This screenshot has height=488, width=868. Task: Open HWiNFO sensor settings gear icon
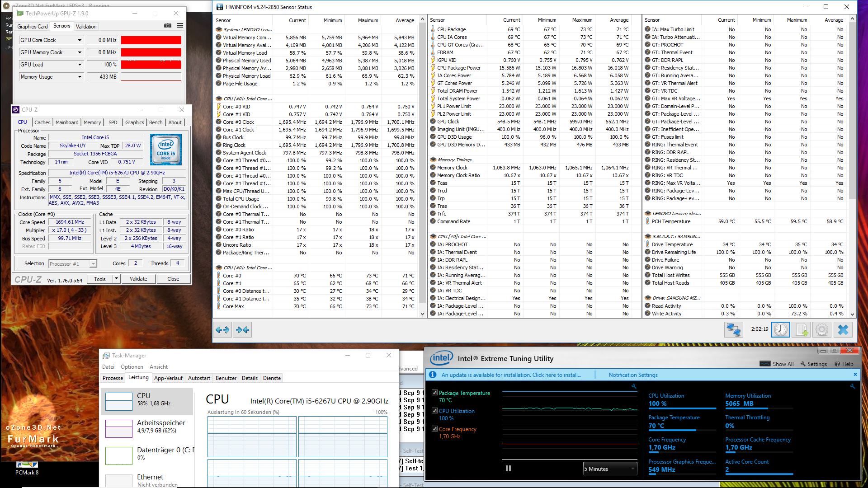coord(822,329)
